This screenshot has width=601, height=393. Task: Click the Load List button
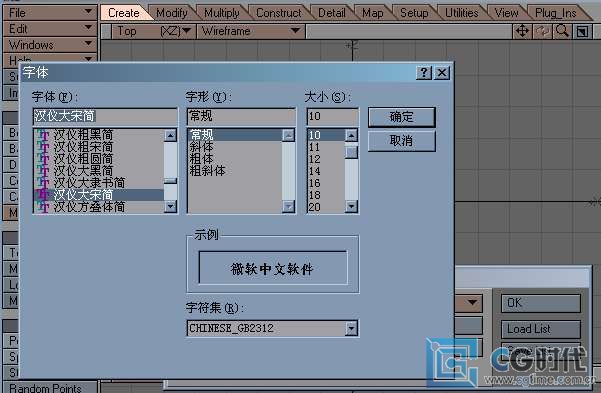(x=541, y=329)
